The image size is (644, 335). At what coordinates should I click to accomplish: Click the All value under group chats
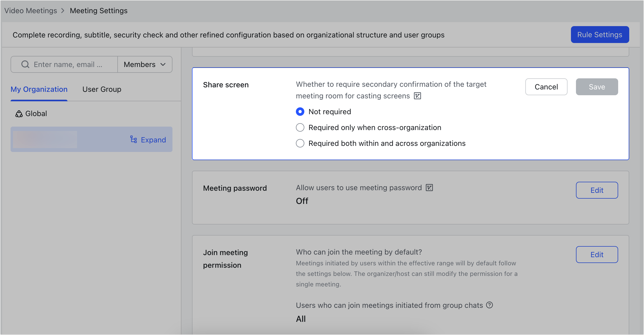(x=301, y=319)
